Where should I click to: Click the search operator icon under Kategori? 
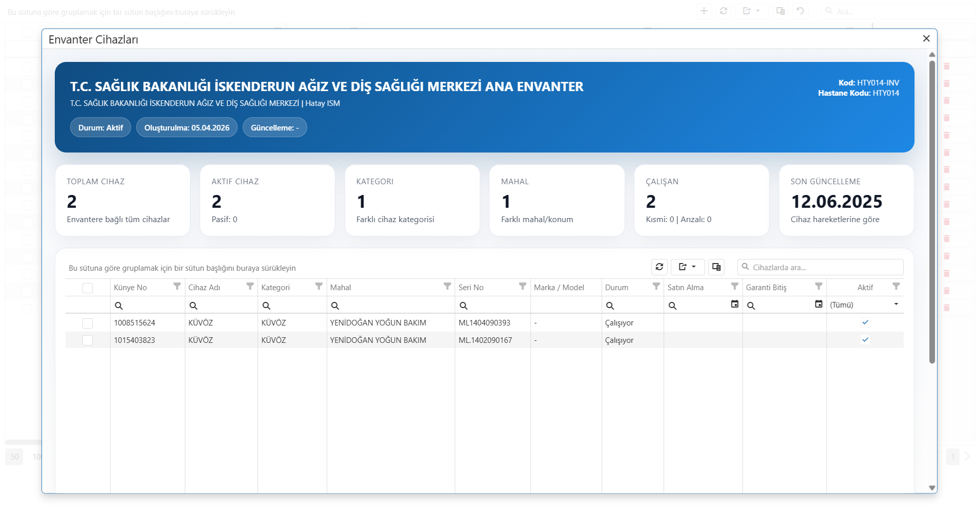[x=266, y=306]
